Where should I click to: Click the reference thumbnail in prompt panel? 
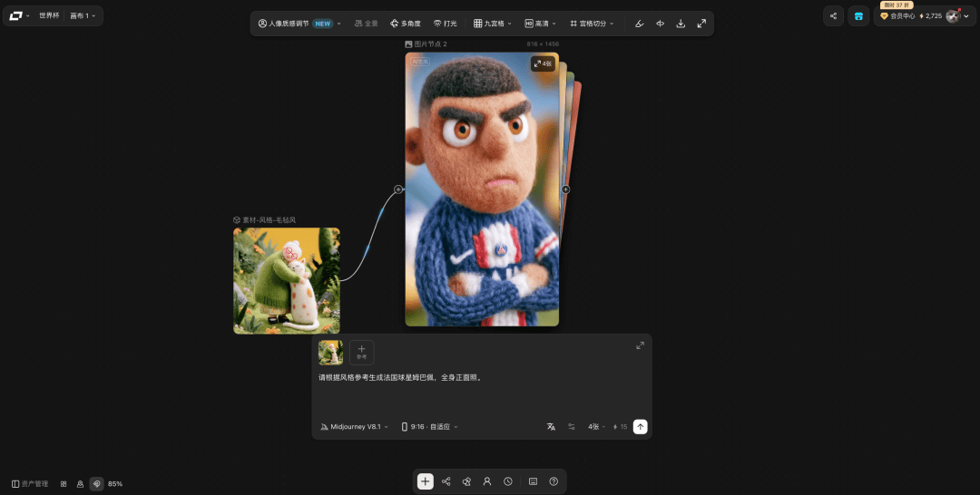coord(330,353)
